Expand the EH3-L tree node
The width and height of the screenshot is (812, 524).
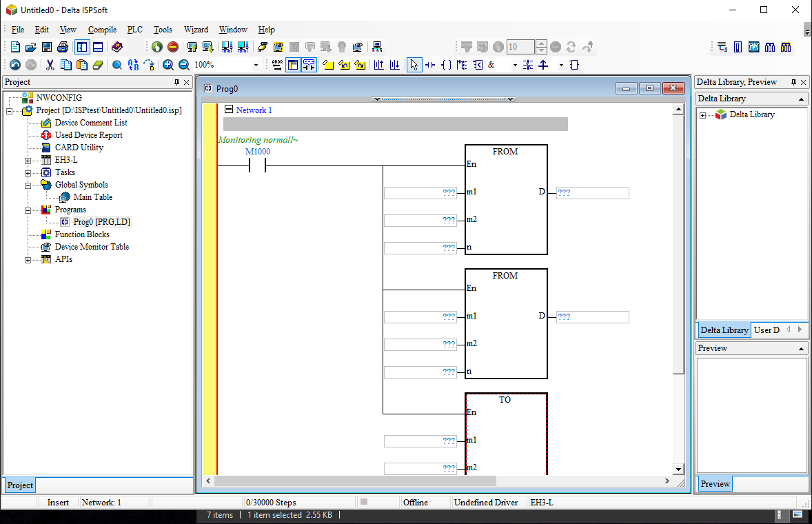click(26, 159)
